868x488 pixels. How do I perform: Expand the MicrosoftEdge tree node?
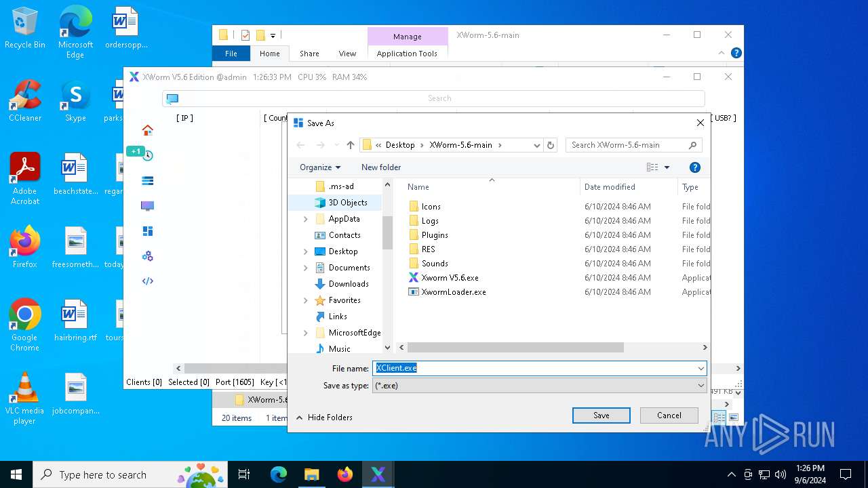(306, 333)
